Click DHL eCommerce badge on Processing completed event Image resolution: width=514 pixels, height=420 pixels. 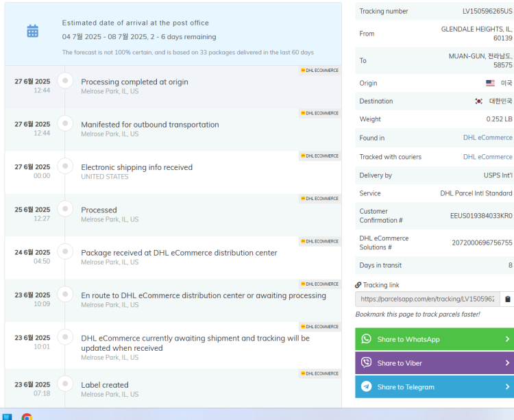click(319, 71)
